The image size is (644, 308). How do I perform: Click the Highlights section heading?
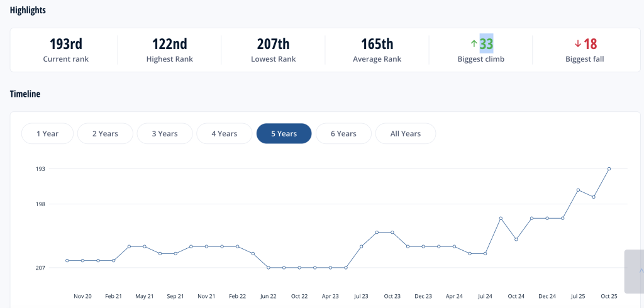(28, 10)
